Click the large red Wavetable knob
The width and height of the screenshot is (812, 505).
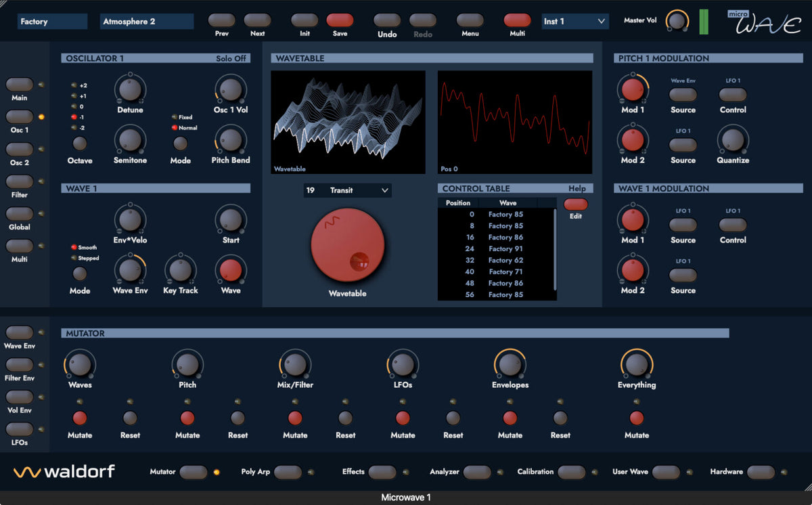point(347,245)
